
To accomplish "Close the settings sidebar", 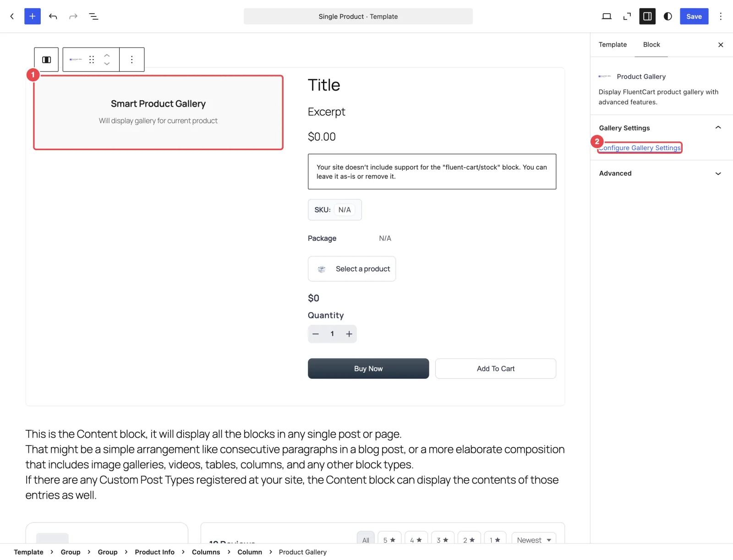I will coord(721,45).
